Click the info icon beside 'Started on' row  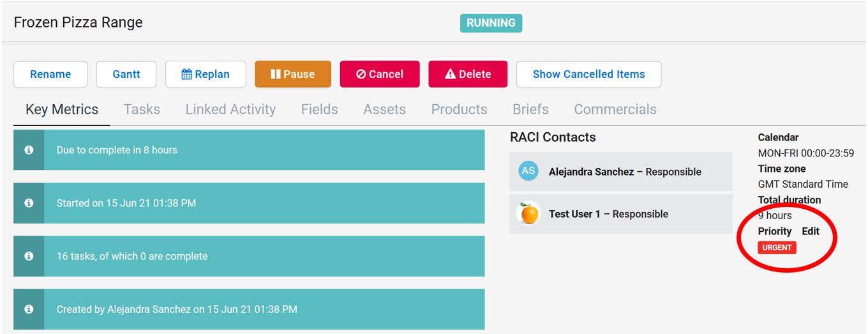tap(29, 203)
